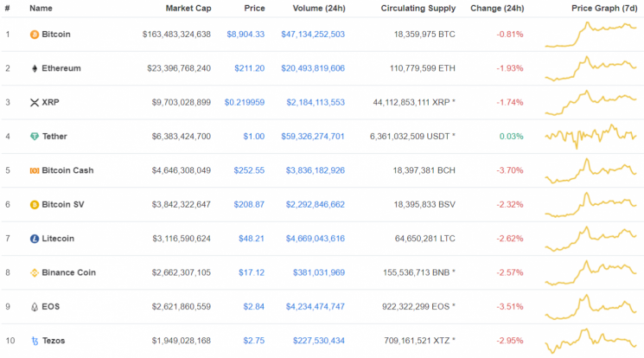Click Bitcoin Cash price $252.55

pyautogui.click(x=249, y=170)
